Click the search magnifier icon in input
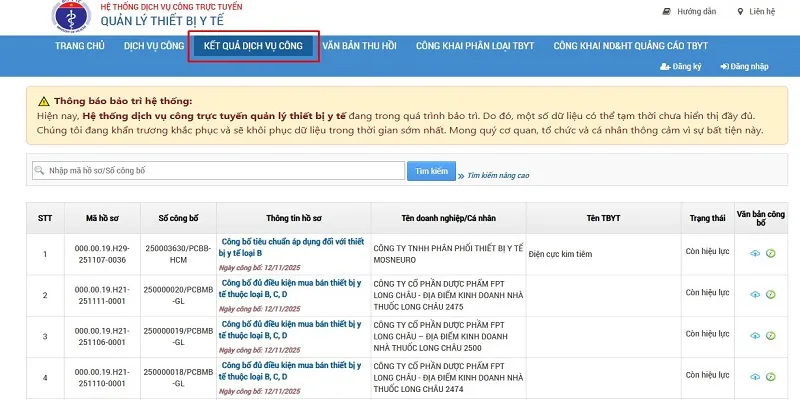The width and height of the screenshot is (800, 400). pos(39,170)
